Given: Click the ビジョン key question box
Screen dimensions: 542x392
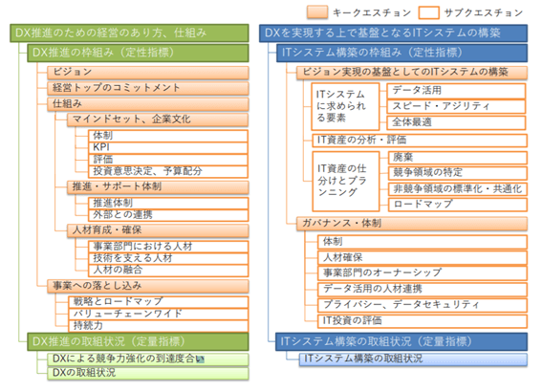Looking at the screenshot, I should point(148,73).
